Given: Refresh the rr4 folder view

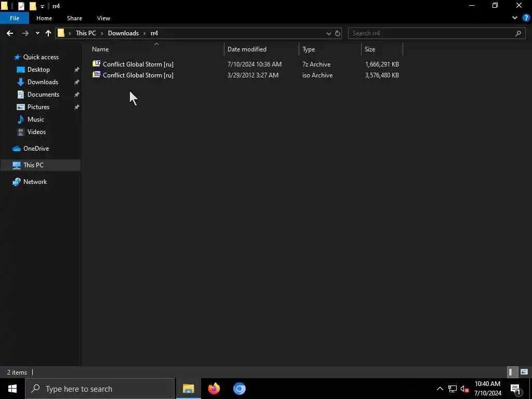Looking at the screenshot, I should [x=338, y=33].
